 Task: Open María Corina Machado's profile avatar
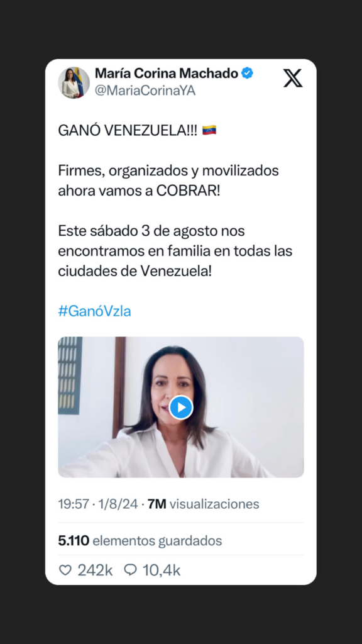point(74,83)
